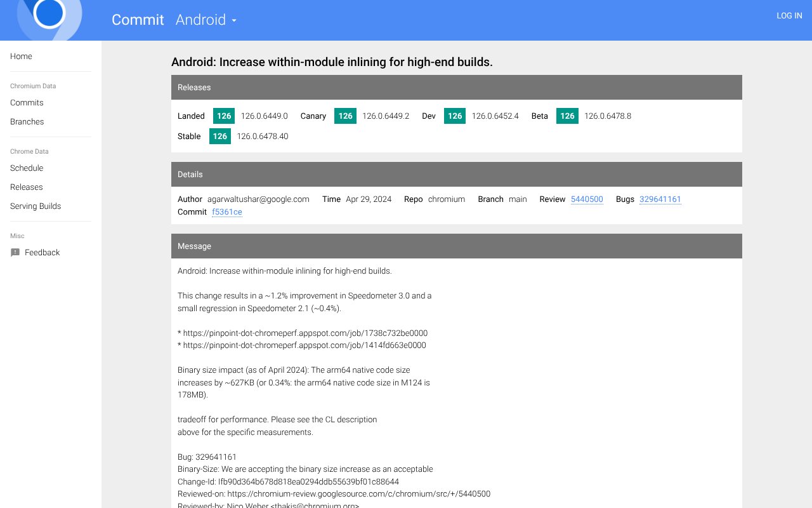The height and width of the screenshot is (508, 812).
Task: Click the Canary 126 milestone badge
Action: [x=345, y=116]
